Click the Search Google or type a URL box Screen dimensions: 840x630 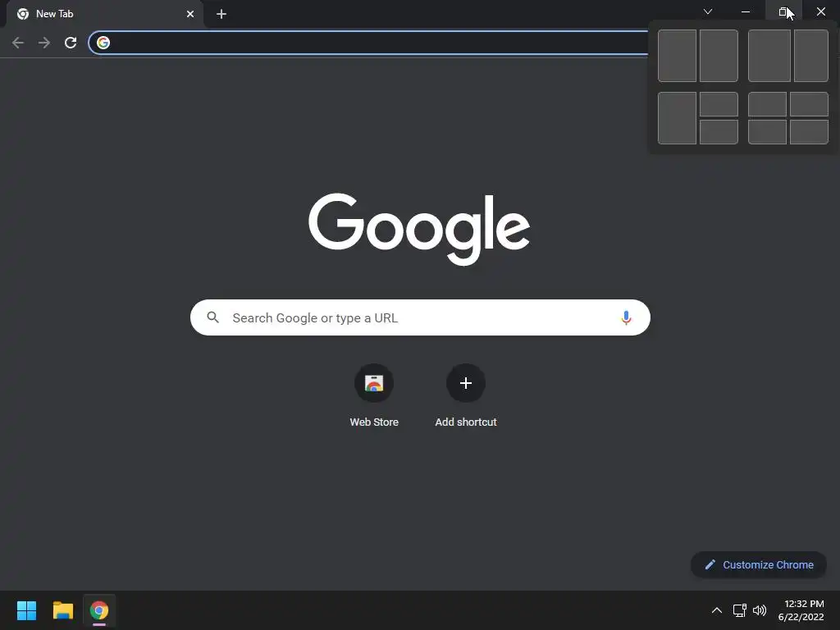(x=420, y=317)
